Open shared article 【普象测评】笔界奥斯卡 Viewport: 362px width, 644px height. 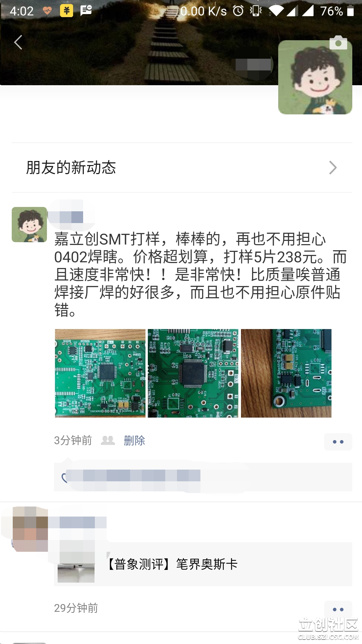click(x=203, y=564)
